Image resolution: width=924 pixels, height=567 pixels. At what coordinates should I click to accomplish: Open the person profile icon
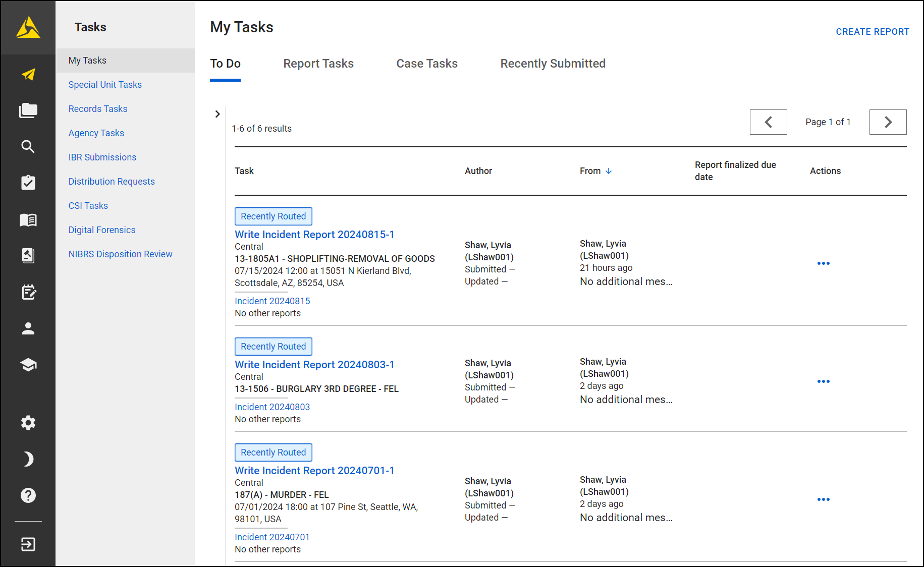coord(28,328)
